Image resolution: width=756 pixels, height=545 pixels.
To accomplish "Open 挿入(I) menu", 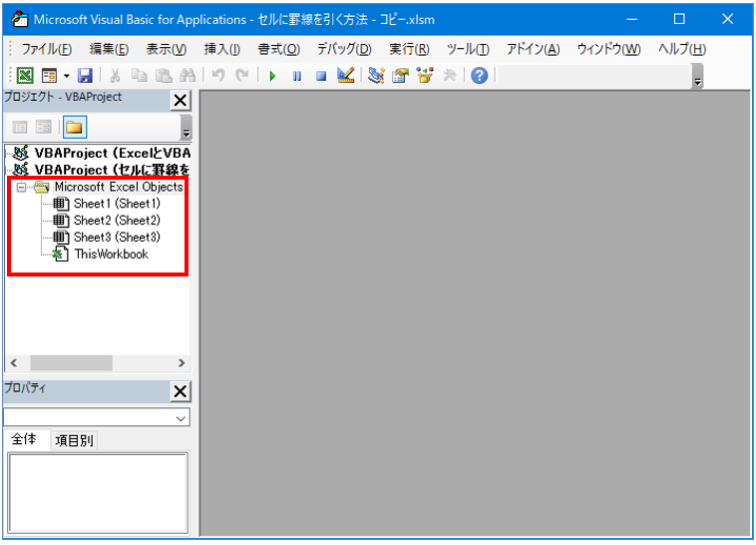I will tap(221, 49).
